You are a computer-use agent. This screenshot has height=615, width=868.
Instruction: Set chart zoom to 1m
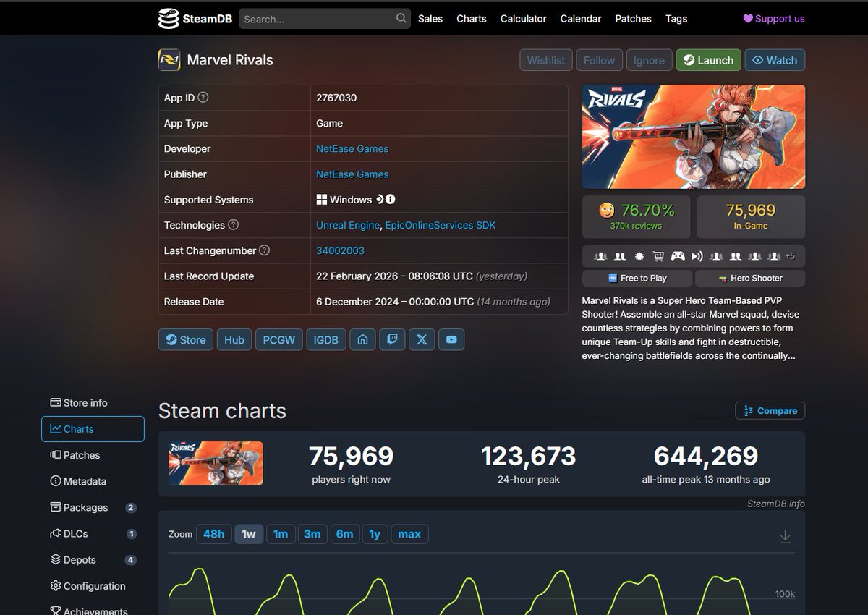(x=281, y=534)
